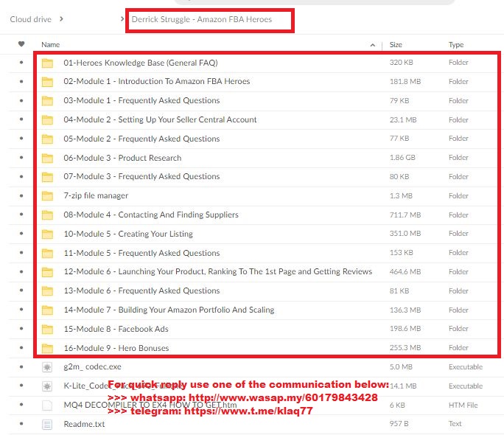This screenshot has width=504, height=435.
Task: Sort by Size column header
Action: tap(396, 45)
